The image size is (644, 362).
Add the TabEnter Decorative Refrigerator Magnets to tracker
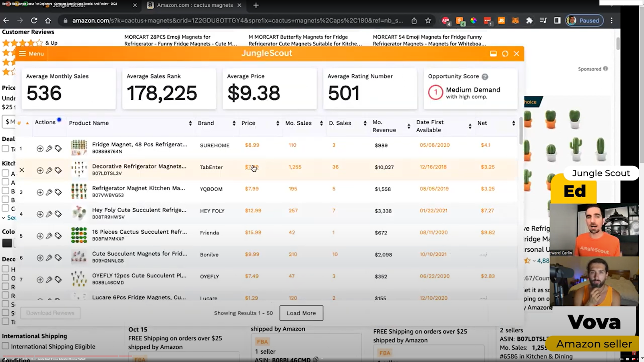click(x=40, y=171)
